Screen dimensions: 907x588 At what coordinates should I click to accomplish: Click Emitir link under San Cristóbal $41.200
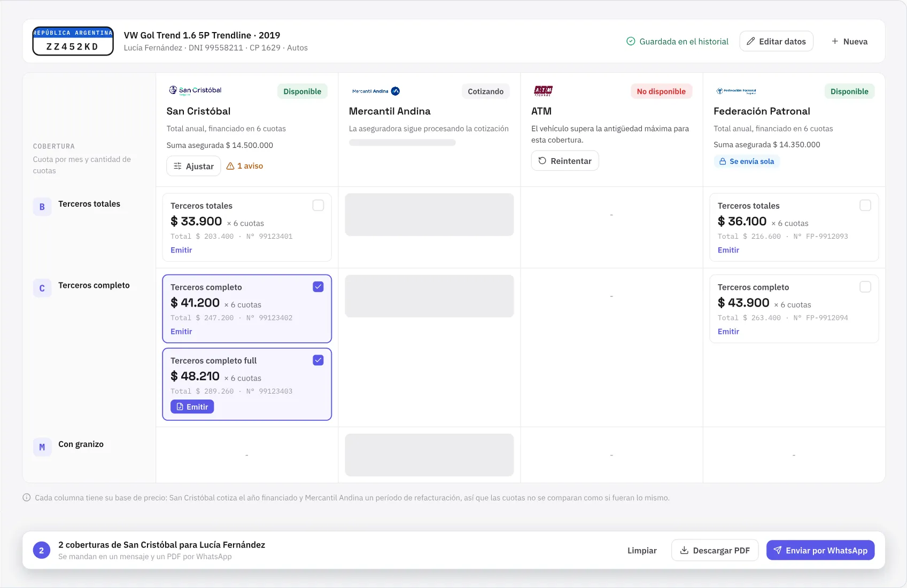(x=181, y=332)
